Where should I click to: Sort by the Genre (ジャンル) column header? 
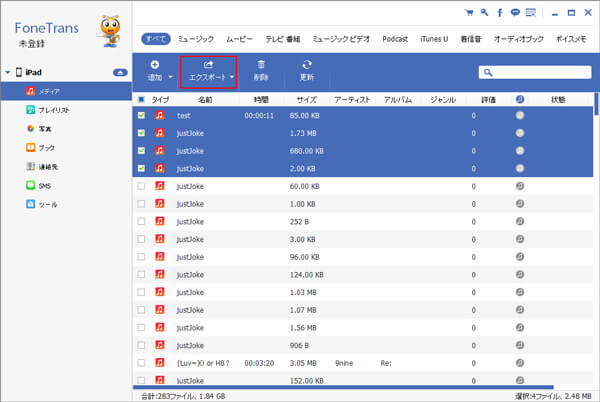443,100
